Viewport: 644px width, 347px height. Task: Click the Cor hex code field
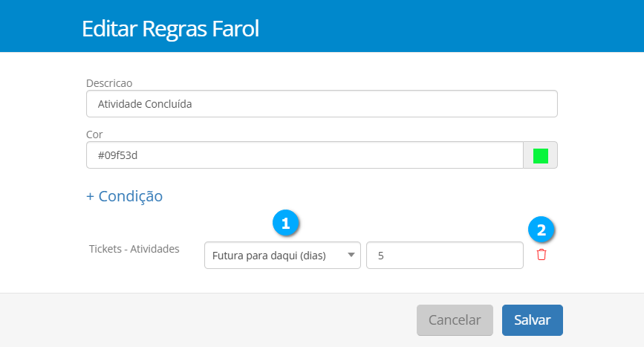coord(305,156)
